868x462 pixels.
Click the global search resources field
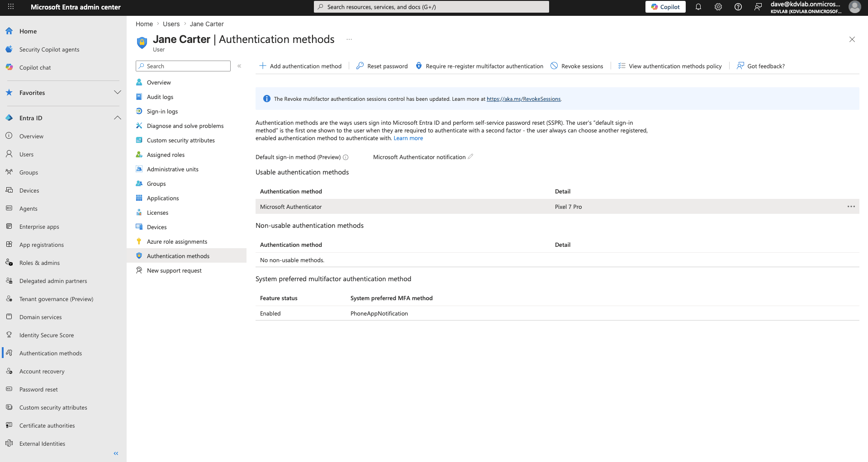click(432, 7)
